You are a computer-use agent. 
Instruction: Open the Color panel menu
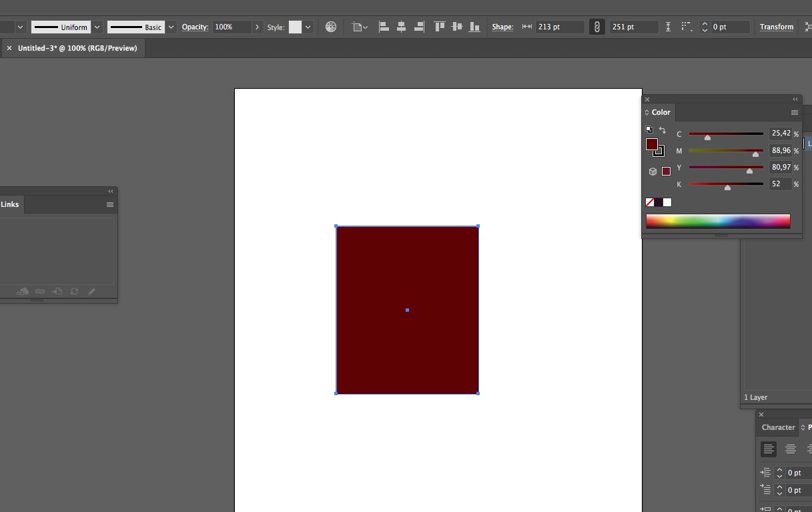(794, 112)
